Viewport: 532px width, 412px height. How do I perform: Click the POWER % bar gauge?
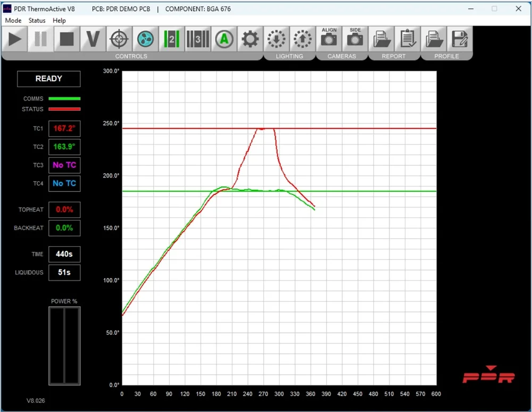click(64, 346)
